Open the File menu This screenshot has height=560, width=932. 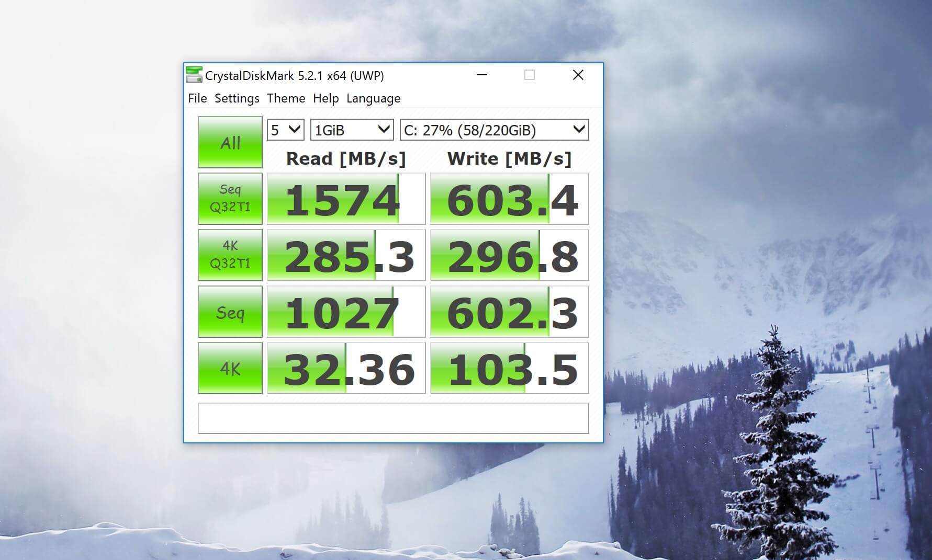coord(197,98)
